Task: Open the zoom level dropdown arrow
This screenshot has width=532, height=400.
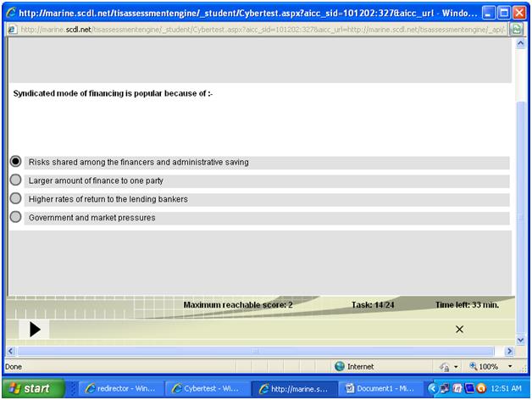Action: pyautogui.click(x=510, y=367)
